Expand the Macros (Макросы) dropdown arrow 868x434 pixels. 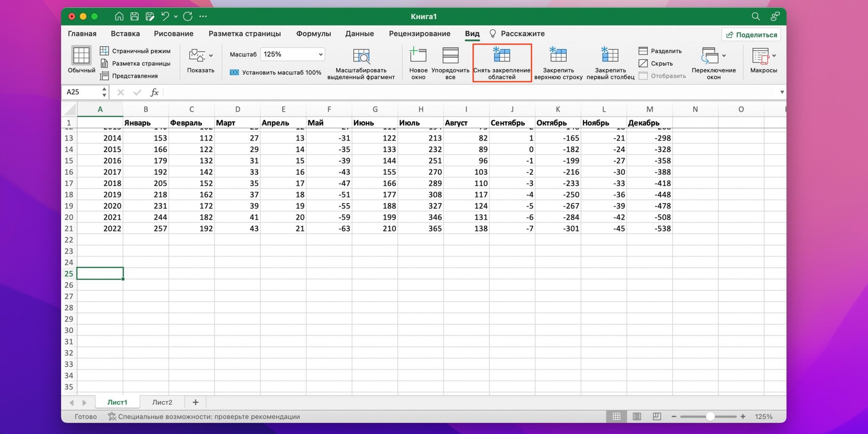click(x=774, y=56)
